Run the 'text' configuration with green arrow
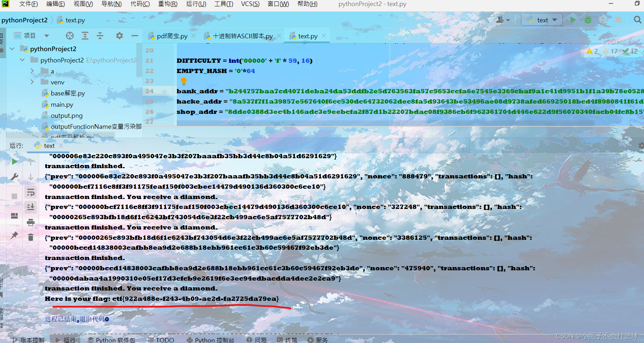Viewport: 644px width, 343px height. (573, 20)
